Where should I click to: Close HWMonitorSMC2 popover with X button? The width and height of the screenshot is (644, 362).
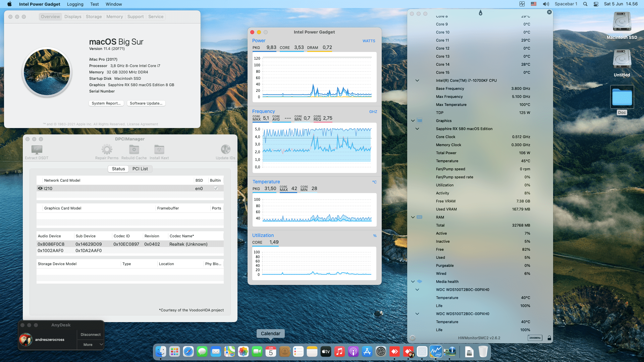(x=549, y=12)
